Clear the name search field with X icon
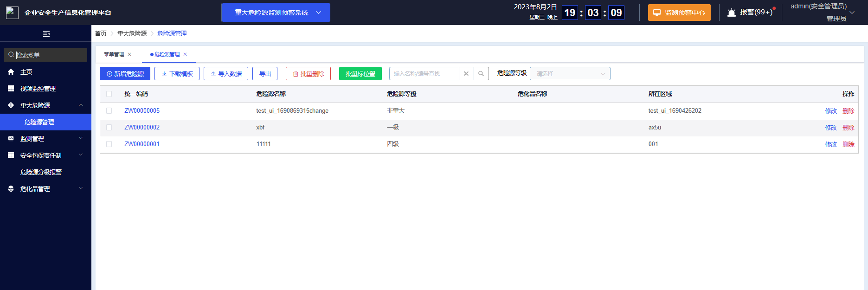Viewport: 868px width, 290px height. [x=466, y=73]
